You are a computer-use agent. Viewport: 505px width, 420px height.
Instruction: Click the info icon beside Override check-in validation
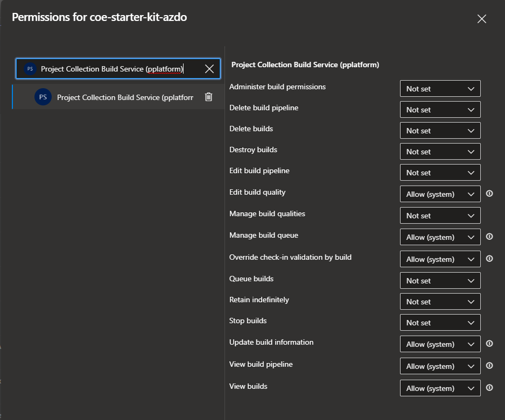pos(489,259)
